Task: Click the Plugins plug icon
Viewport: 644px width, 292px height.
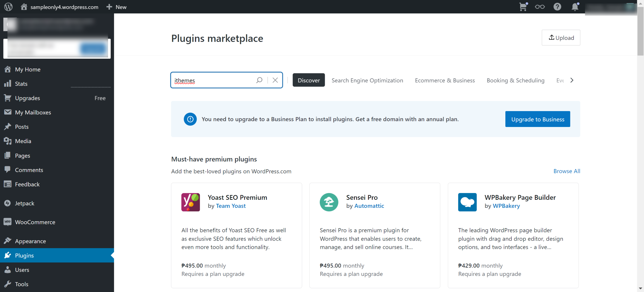Action: pyautogui.click(x=8, y=255)
